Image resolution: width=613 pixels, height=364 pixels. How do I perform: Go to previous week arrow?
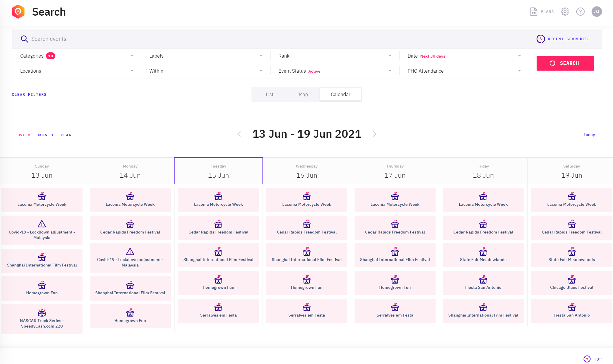(x=239, y=134)
